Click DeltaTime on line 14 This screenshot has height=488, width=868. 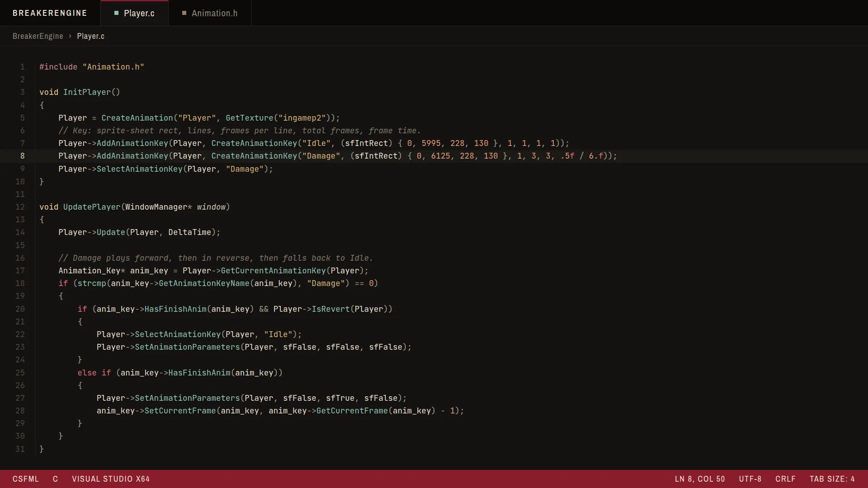click(x=189, y=232)
